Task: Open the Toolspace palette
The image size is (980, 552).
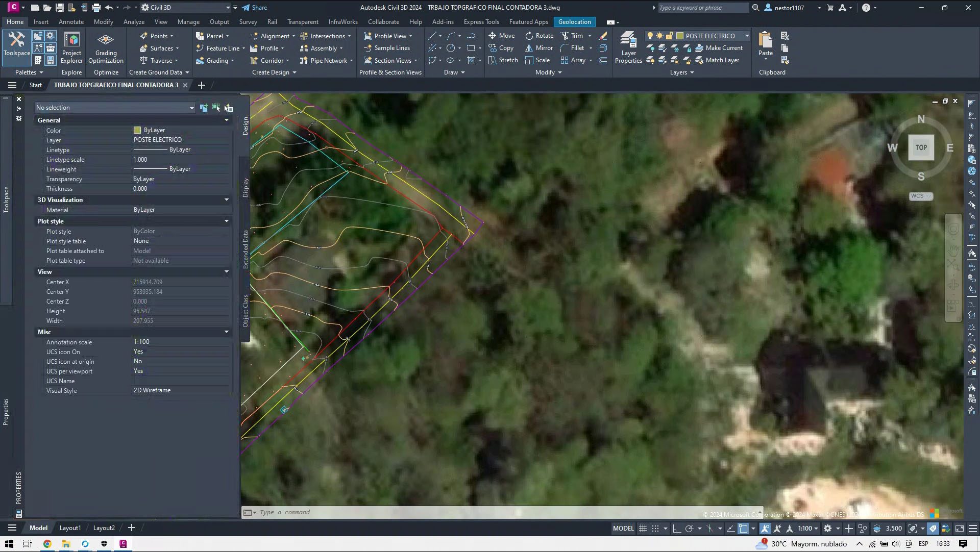Action: (17, 44)
